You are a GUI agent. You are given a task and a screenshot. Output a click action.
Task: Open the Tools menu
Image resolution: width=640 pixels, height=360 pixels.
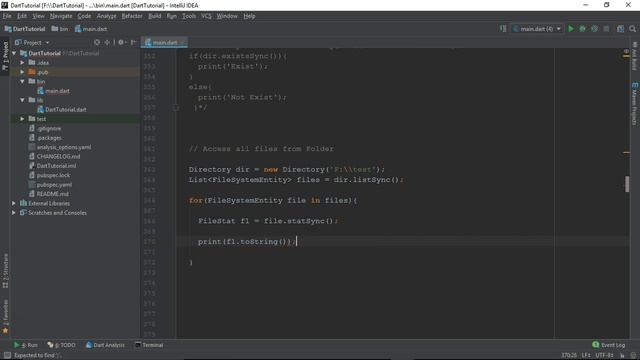189,16
